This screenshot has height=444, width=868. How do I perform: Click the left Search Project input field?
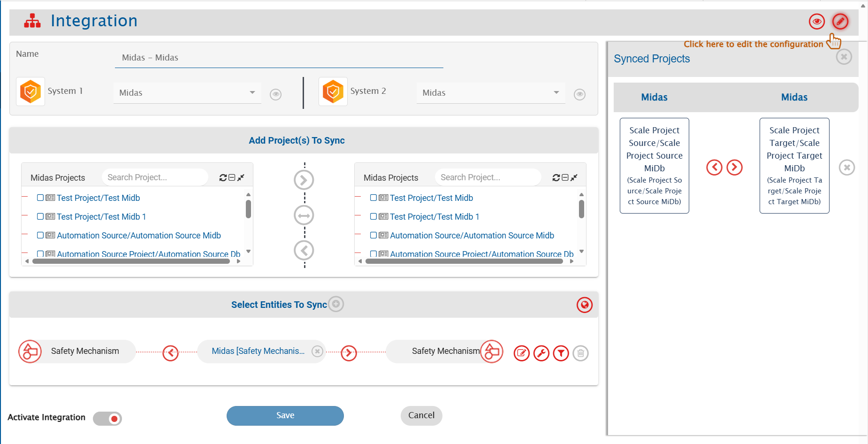(x=155, y=177)
